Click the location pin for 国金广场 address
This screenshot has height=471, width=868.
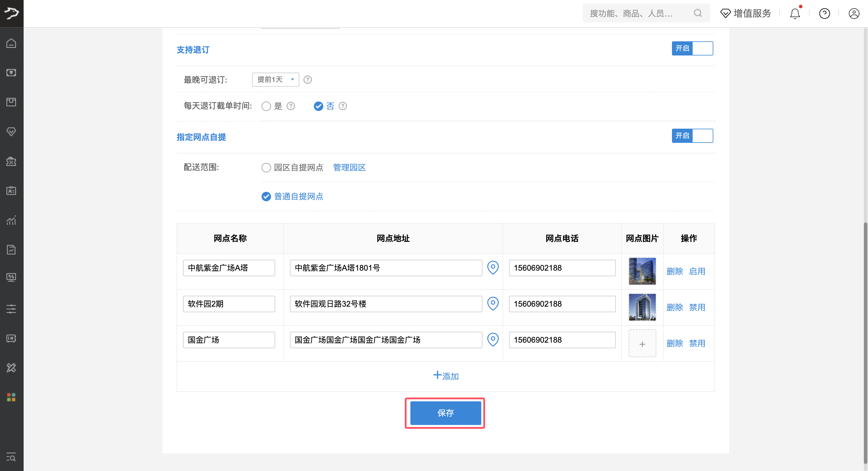point(493,340)
